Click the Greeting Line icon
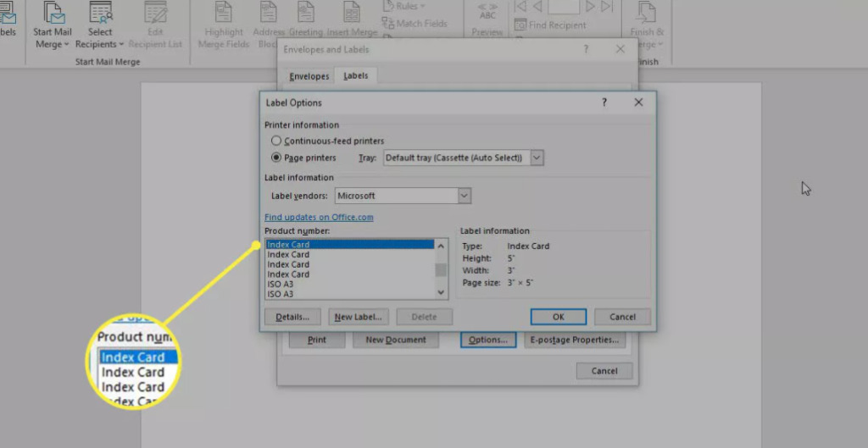868x448 pixels. point(306,14)
